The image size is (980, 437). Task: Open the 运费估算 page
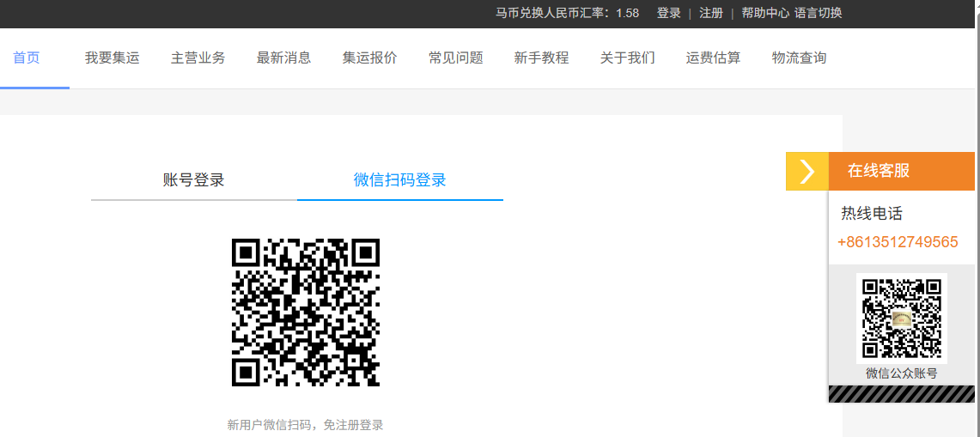pyautogui.click(x=713, y=58)
